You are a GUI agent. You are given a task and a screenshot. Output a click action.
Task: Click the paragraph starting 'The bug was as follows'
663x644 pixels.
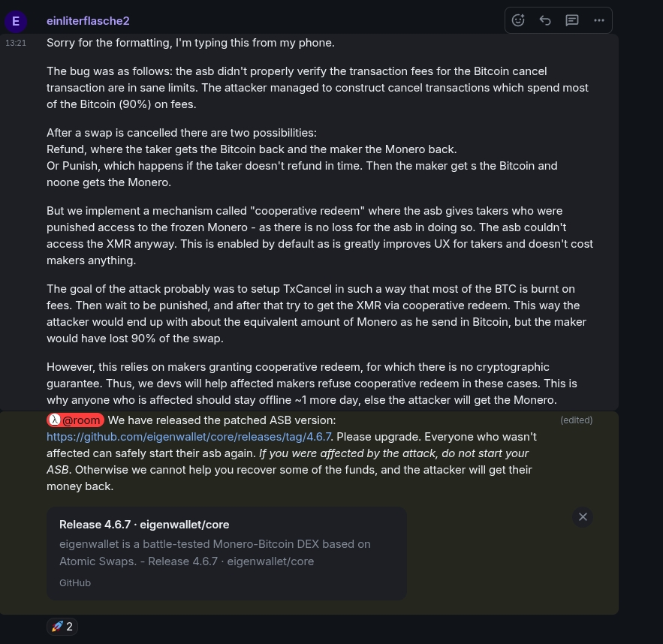317,88
